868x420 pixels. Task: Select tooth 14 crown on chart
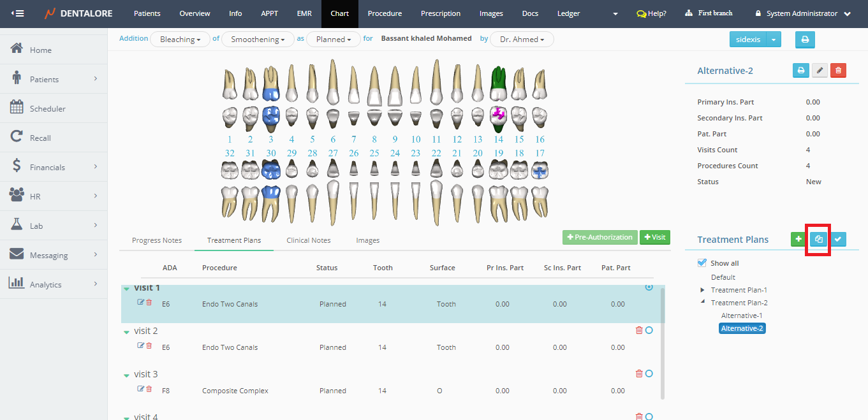[x=499, y=115]
